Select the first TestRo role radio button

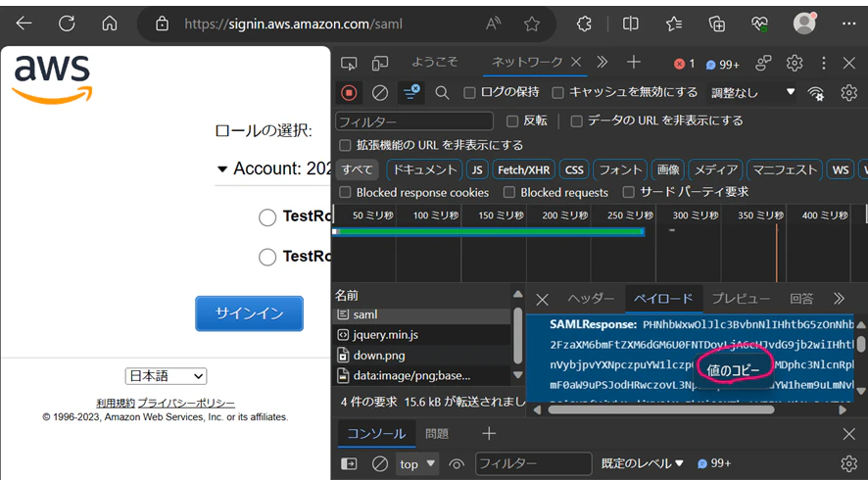click(x=267, y=217)
